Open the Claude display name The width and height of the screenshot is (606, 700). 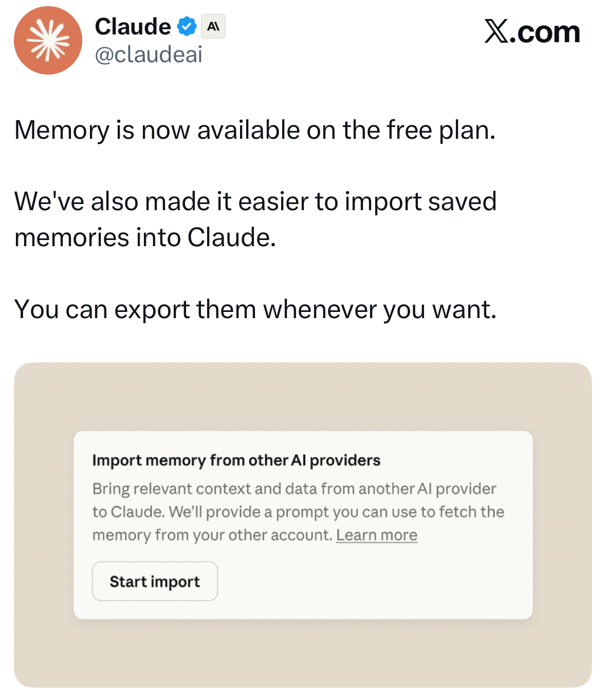133,27
